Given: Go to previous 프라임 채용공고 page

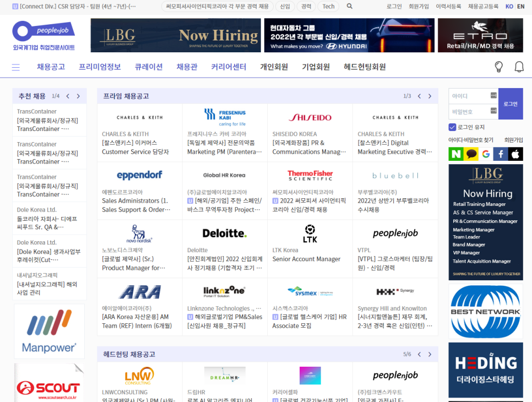Looking at the screenshot, I should (419, 96).
